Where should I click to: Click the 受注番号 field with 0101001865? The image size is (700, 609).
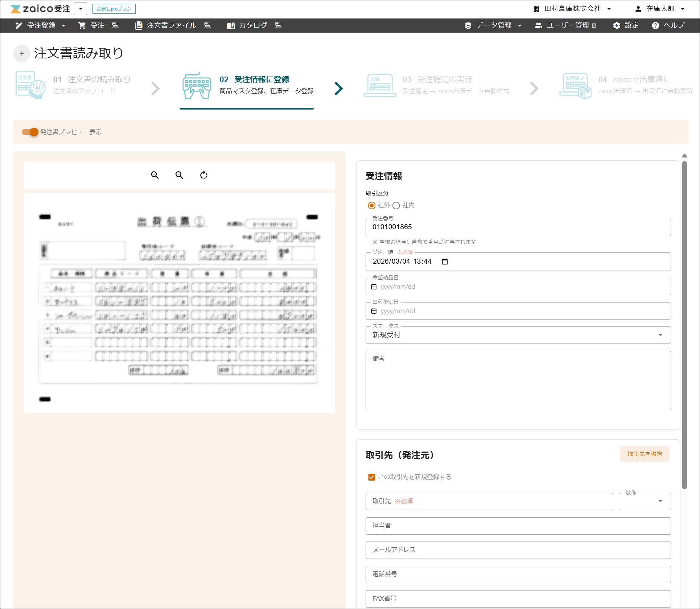518,227
